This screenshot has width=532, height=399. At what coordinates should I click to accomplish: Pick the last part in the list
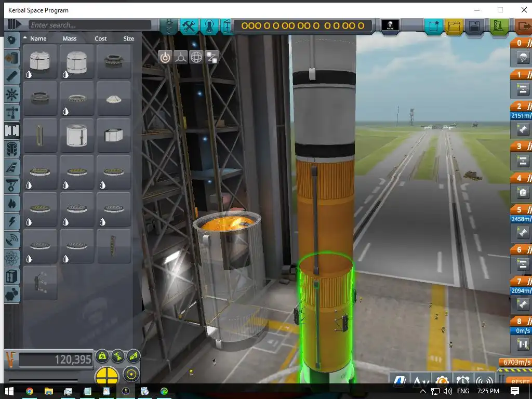40,283
